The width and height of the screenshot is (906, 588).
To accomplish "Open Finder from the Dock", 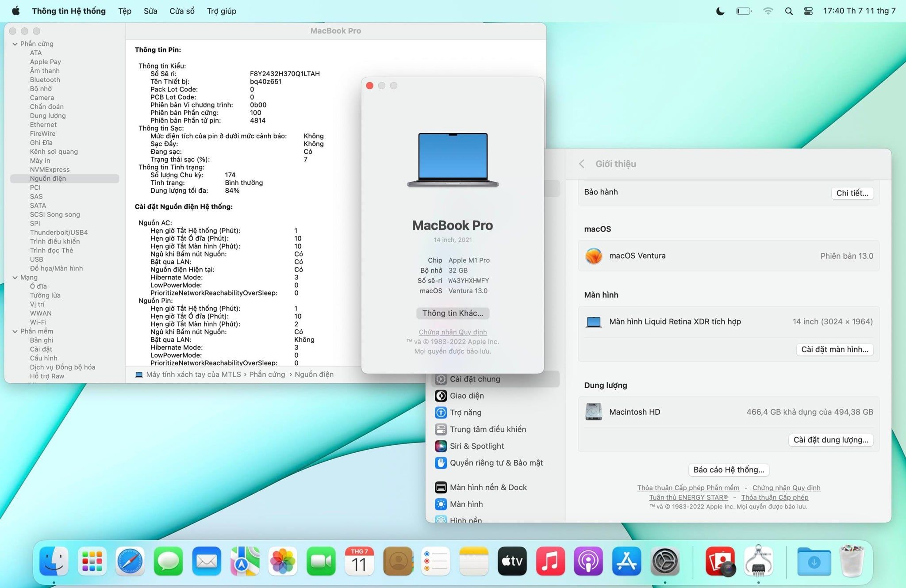I will 54,561.
